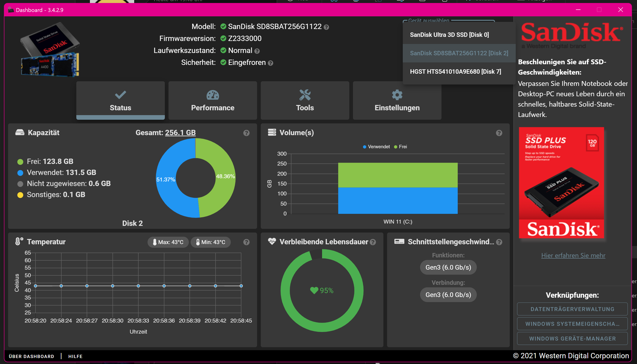Click help icon beside Verbleibende Lebensdauer

373,242
